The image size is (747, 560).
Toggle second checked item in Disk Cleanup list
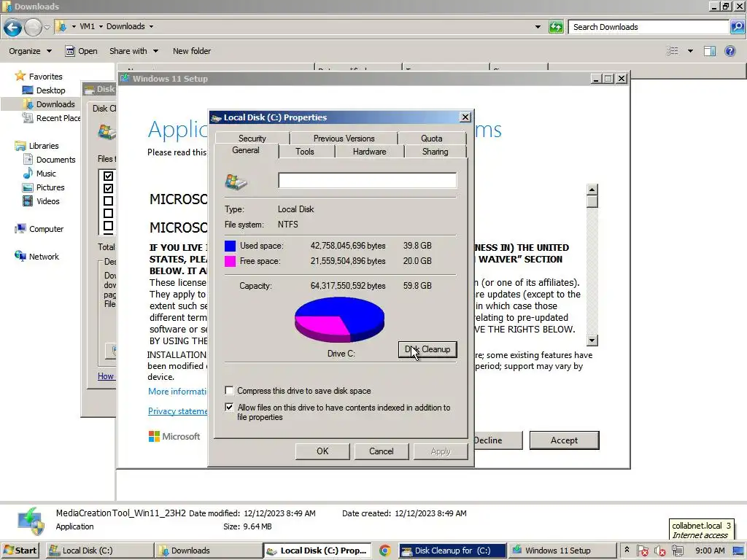coord(108,188)
